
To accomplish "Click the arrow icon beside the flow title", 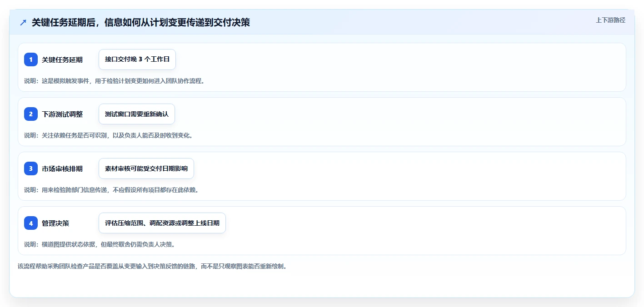I will 23,23.
